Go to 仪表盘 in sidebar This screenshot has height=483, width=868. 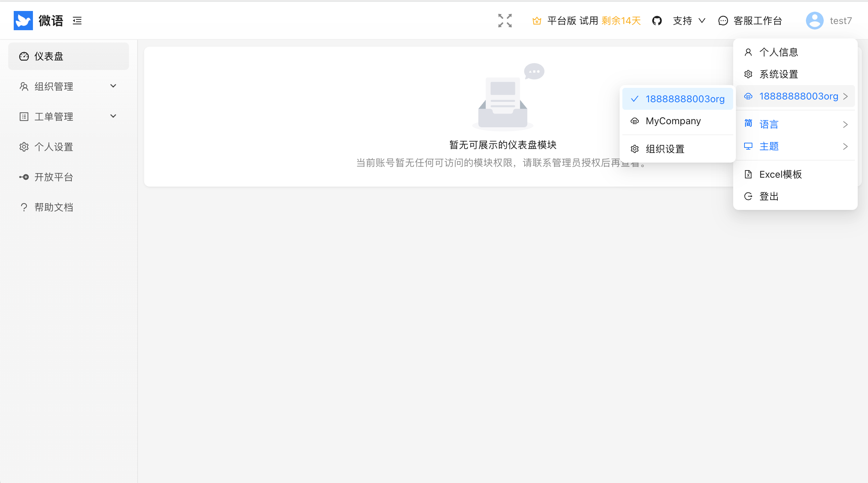tap(69, 56)
